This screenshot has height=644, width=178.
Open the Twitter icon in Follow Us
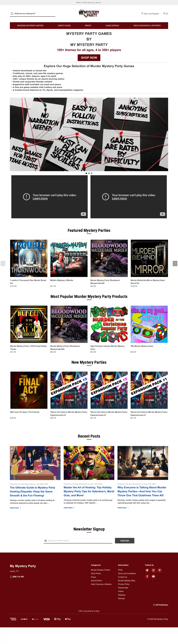147,570
